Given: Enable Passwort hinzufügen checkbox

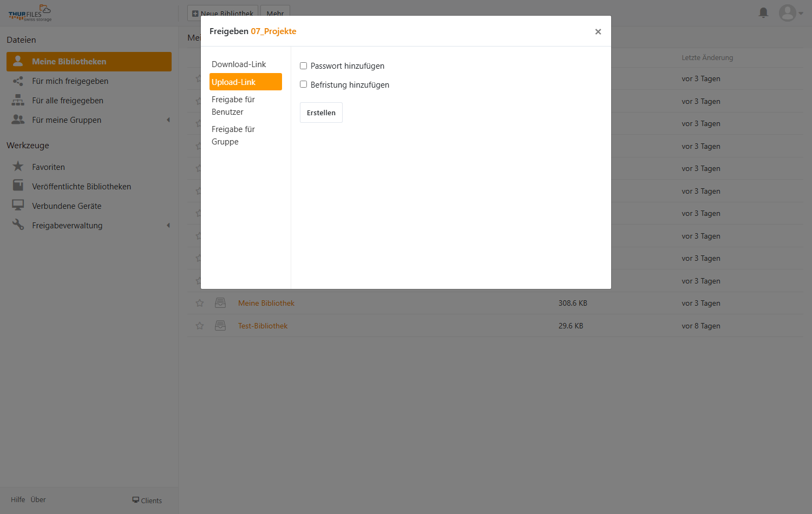Looking at the screenshot, I should 304,66.
